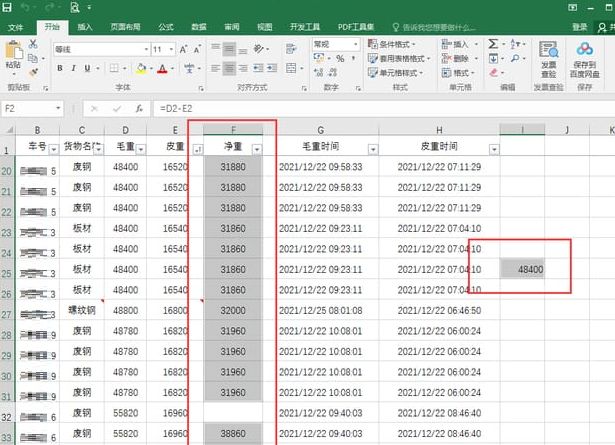Switch to the 视图 tab
Viewport: 615px width, 445px height.
[x=264, y=27]
